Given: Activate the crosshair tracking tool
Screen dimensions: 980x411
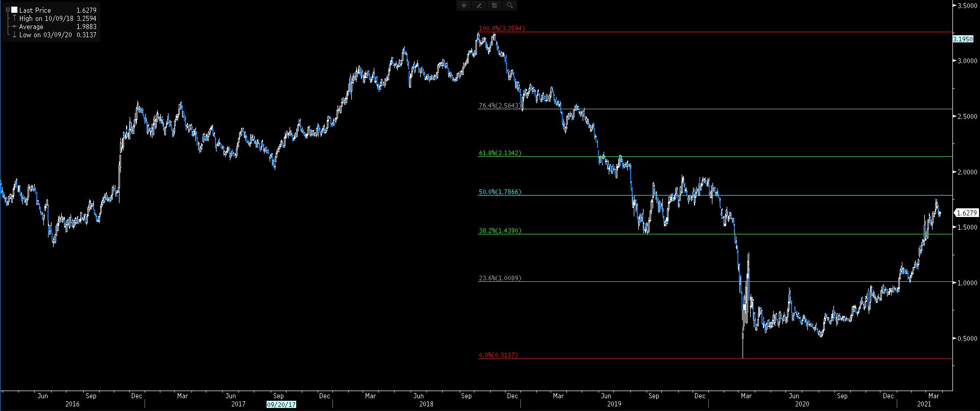Looking at the screenshot, I should (464, 6).
